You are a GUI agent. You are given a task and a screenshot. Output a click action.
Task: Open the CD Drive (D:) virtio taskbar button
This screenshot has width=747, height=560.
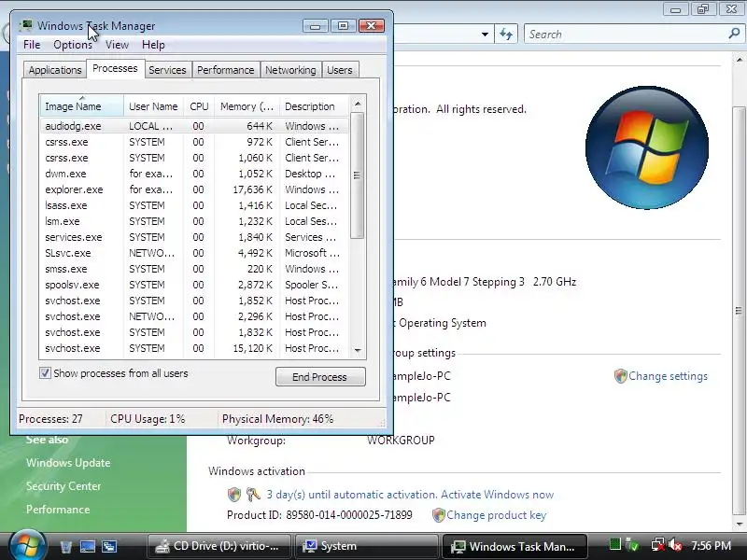coord(219,546)
